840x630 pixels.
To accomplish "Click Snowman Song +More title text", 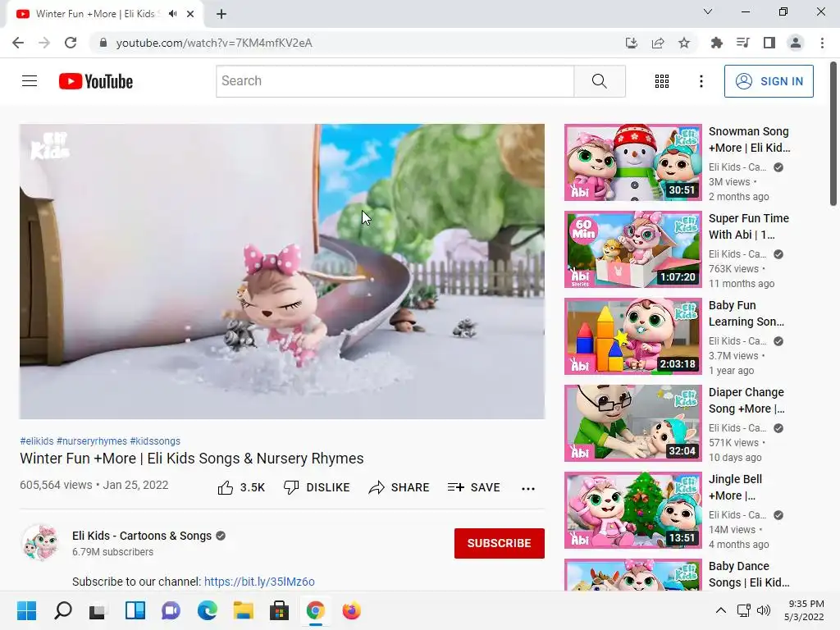I will coord(749,139).
